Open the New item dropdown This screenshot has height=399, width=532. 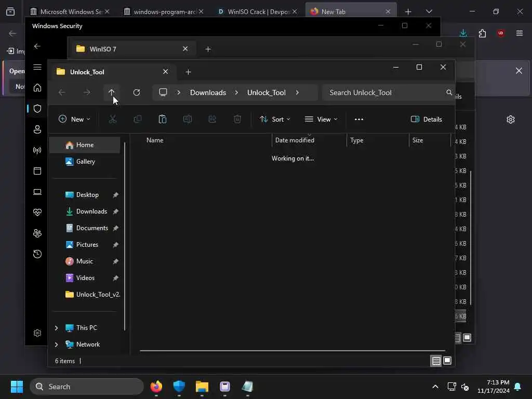75,119
